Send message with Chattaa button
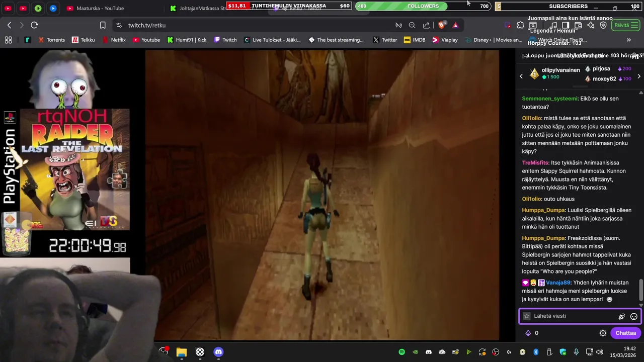 click(x=625, y=333)
